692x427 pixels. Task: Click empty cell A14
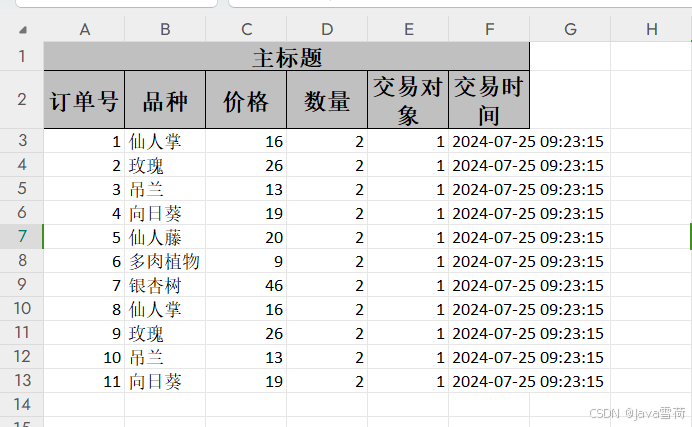pos(84,405)
